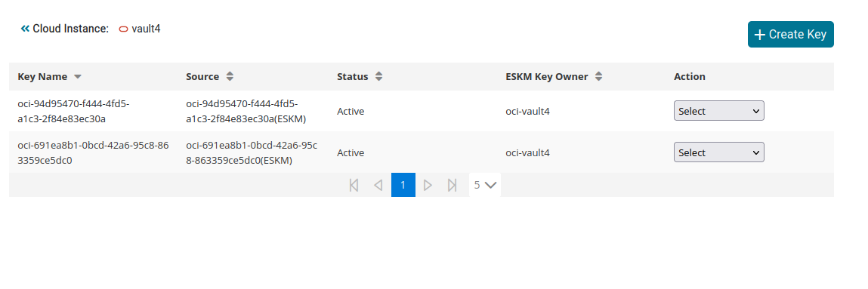
Task: Sort the ESKM Key Owner column
Action: tap(598, 77)
